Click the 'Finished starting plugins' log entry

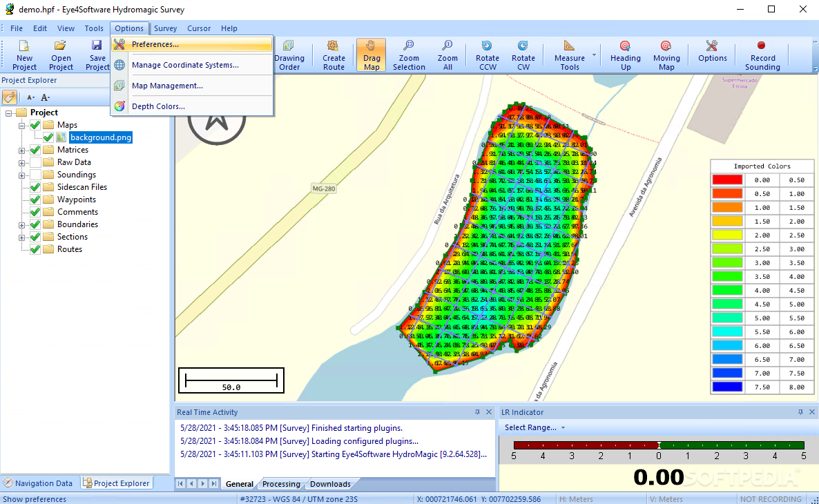click(291, 428)
